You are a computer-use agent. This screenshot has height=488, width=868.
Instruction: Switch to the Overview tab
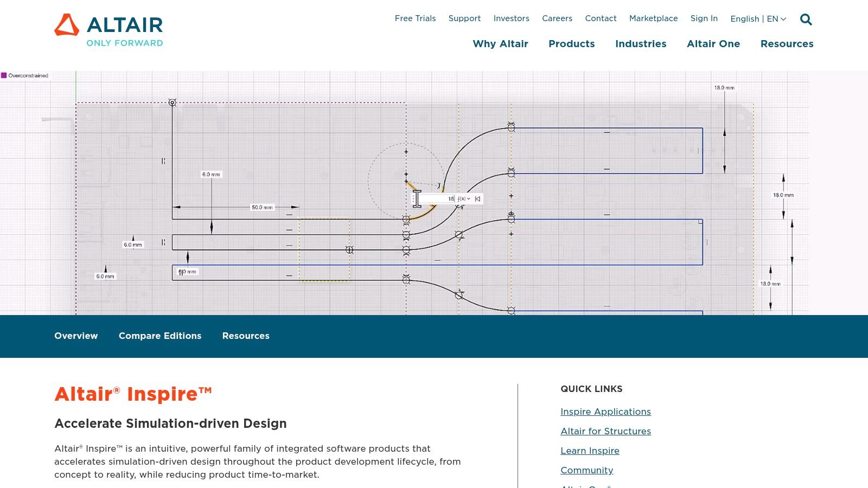click(x=76, y=336)
